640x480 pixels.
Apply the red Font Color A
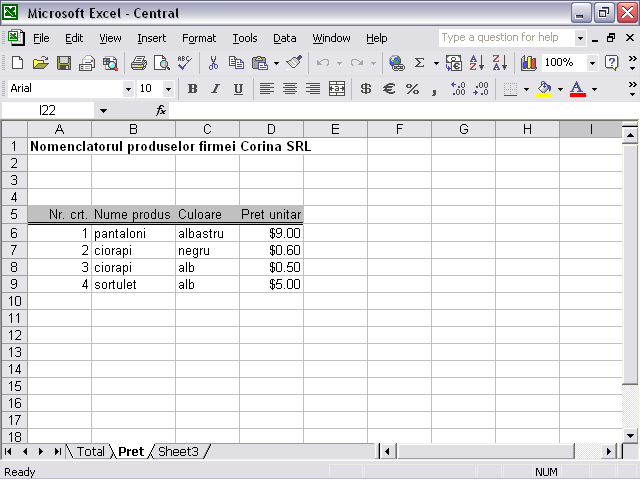coord(578,89)
